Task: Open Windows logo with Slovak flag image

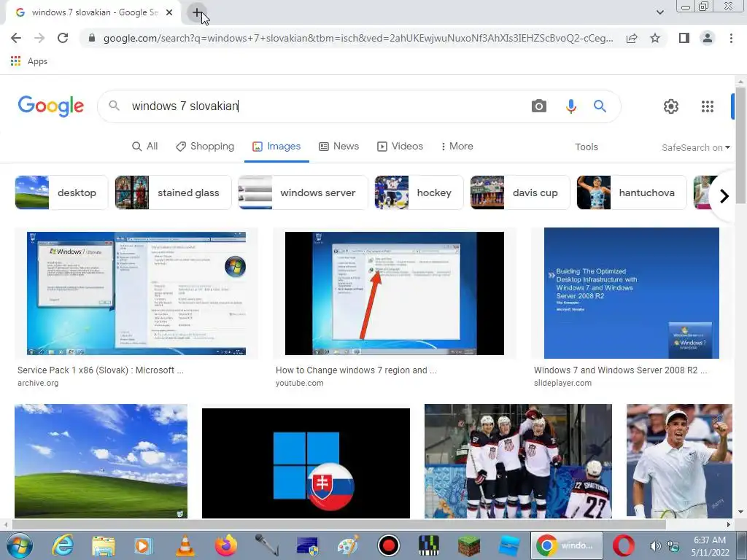Action: click(306, 463)
